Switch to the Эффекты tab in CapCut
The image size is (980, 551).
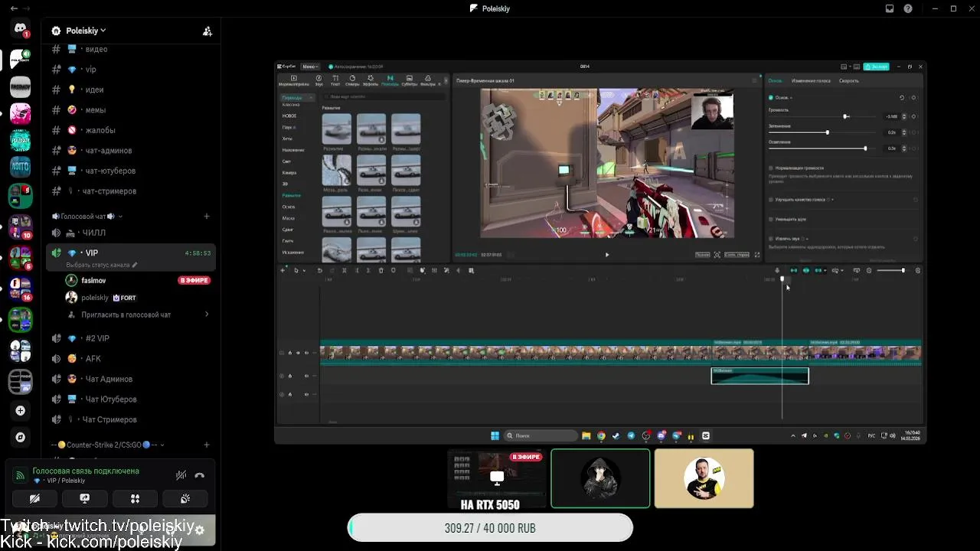(371, 80)
